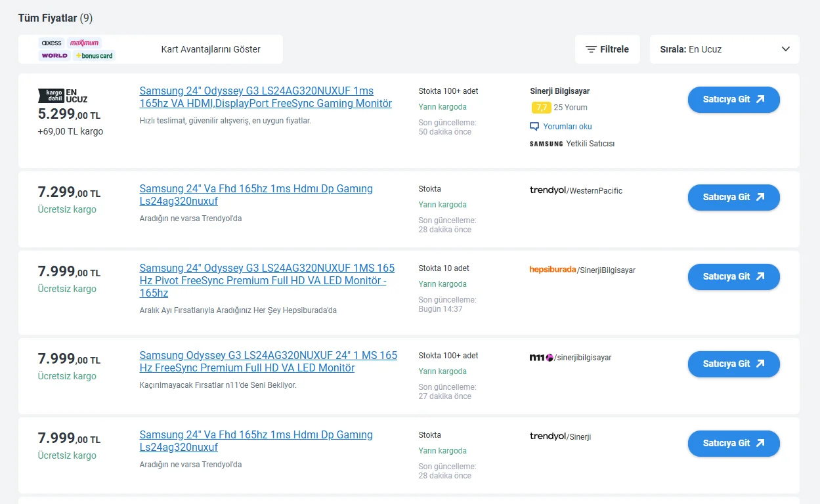Click the kargo dahil badge icon
Screen dimensions: 820x504
click(x=51, y=96)
